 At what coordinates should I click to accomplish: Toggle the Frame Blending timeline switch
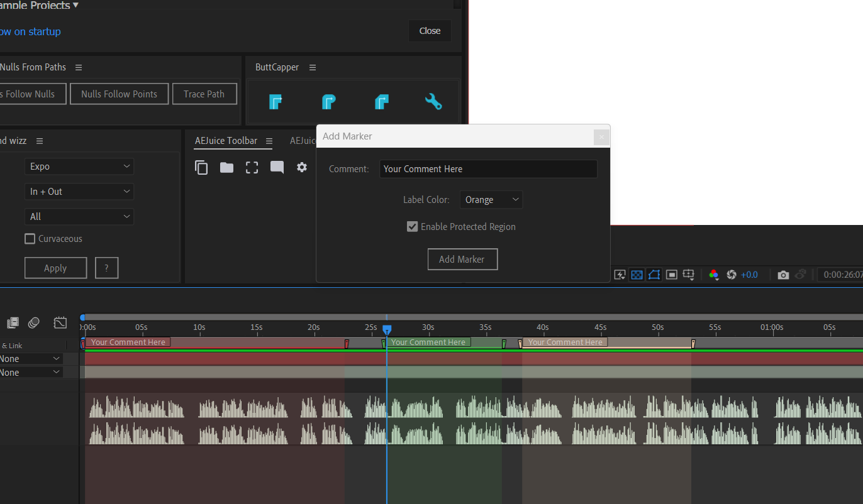(13, 323)
